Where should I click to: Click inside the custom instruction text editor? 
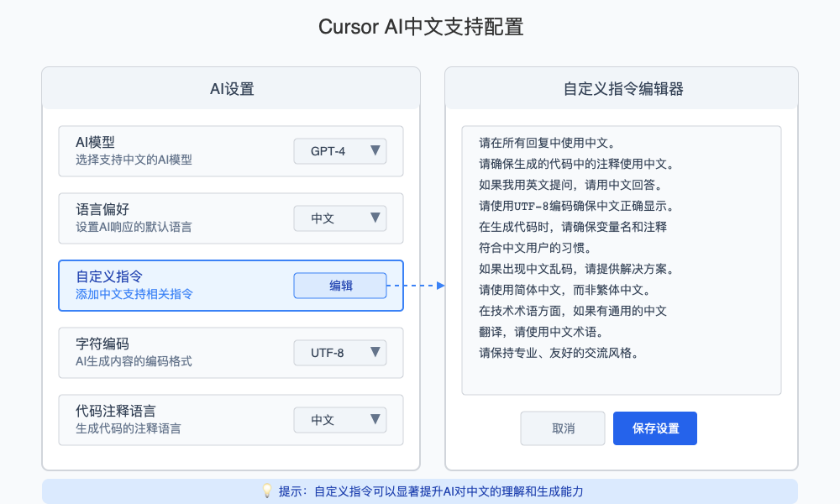tap(622, 260)
